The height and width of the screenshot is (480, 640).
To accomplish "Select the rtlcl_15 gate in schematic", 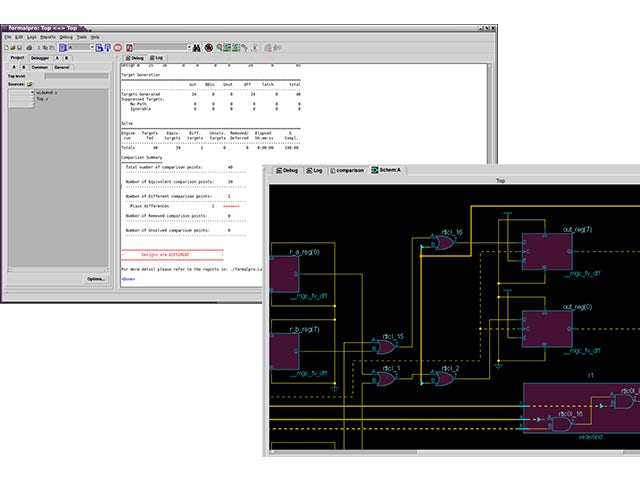I will pos(385,347).
